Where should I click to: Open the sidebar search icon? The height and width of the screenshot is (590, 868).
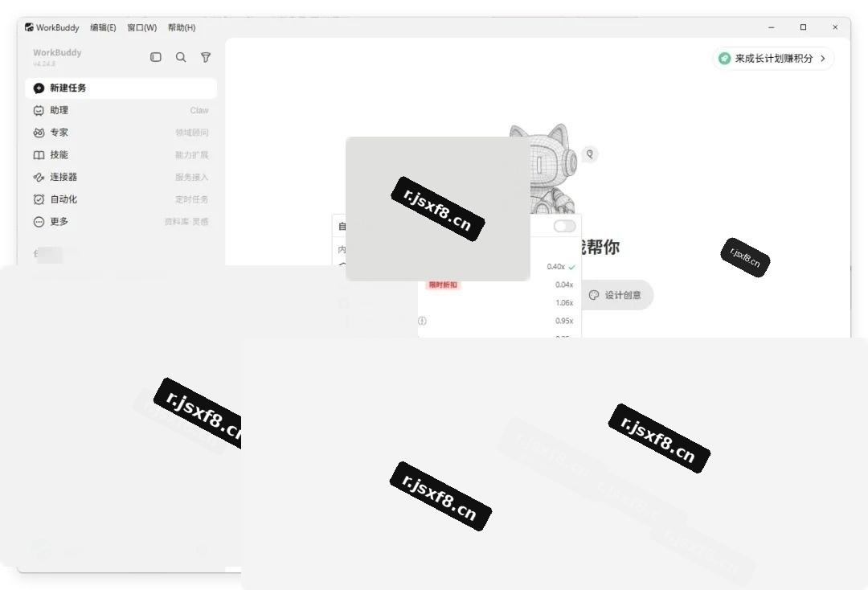(181, 57)
